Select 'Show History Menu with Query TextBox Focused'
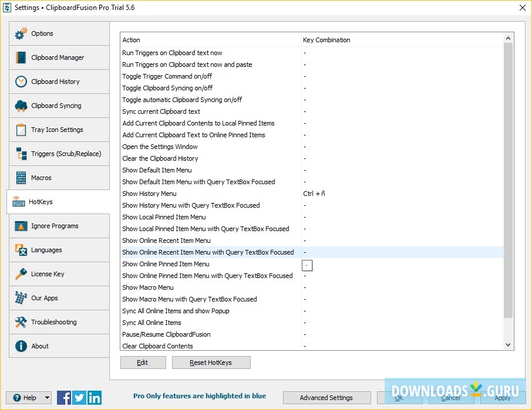The width and height of the screenshot is (532, 410). (311, 205)
